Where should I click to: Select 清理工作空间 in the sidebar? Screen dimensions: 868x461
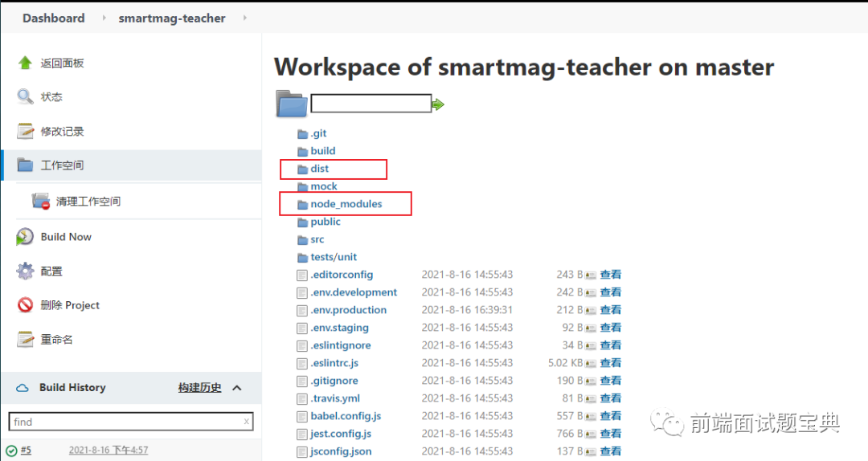pyautogui.click(x=88, y=201)
